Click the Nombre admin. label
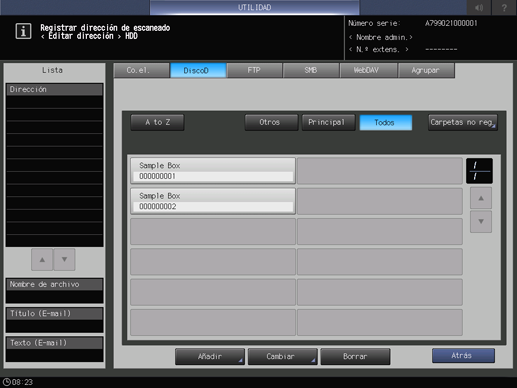Image resolution: width=517 pixels, height=388 pixels. 381,37
